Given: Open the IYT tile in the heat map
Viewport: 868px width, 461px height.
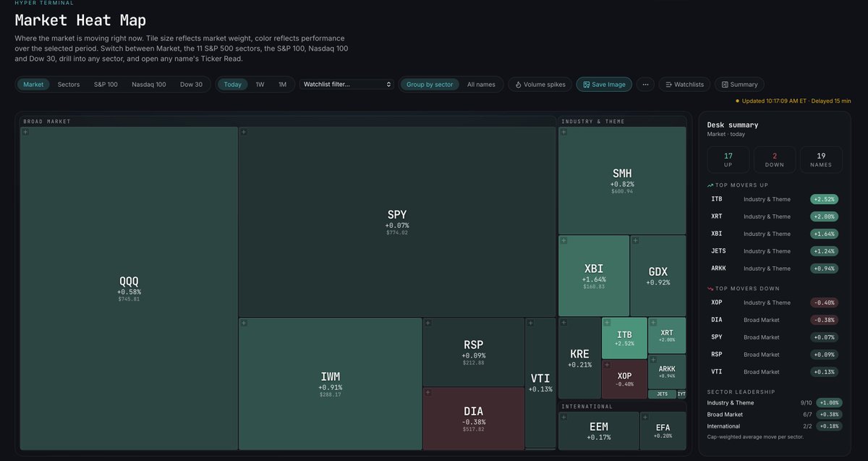Looking at the screenshot, I should 681,394.
